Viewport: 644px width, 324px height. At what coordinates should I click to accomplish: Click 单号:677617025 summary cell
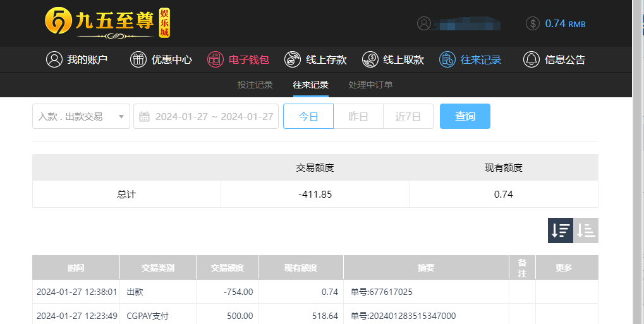coord(427,292)
